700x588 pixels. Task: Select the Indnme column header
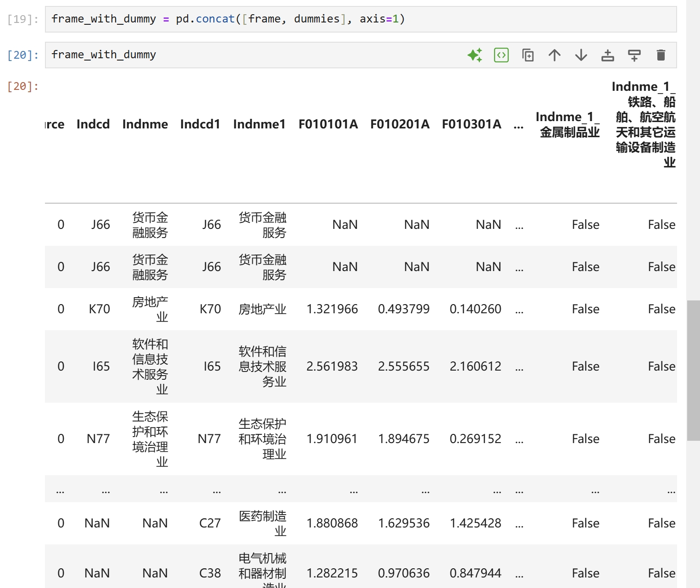click(x=145, y=124)
